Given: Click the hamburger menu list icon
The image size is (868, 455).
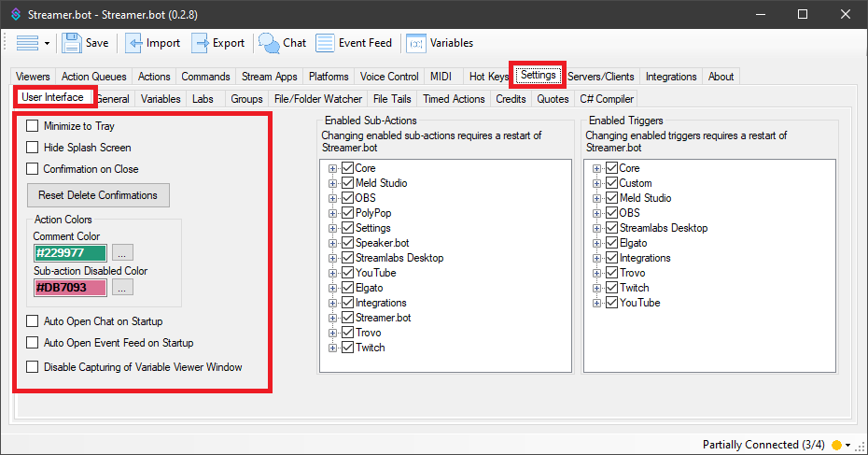Looking at the screenshot, I should click(27, 43).
